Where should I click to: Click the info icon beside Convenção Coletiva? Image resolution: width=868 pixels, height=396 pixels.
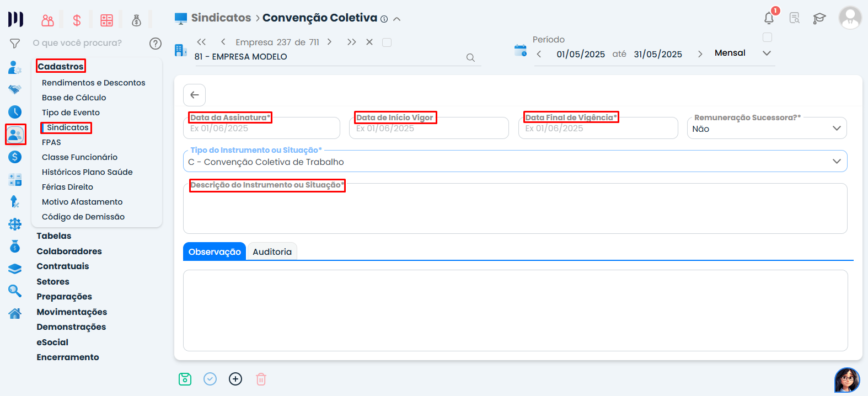click(384, 19)
